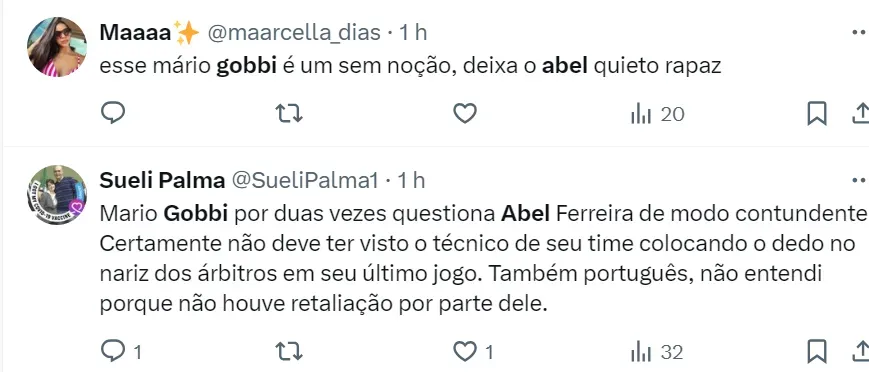Screen dimensions: 869x372
Task: Bookmark Maaaa's tweet
Action: pos(817,114)
